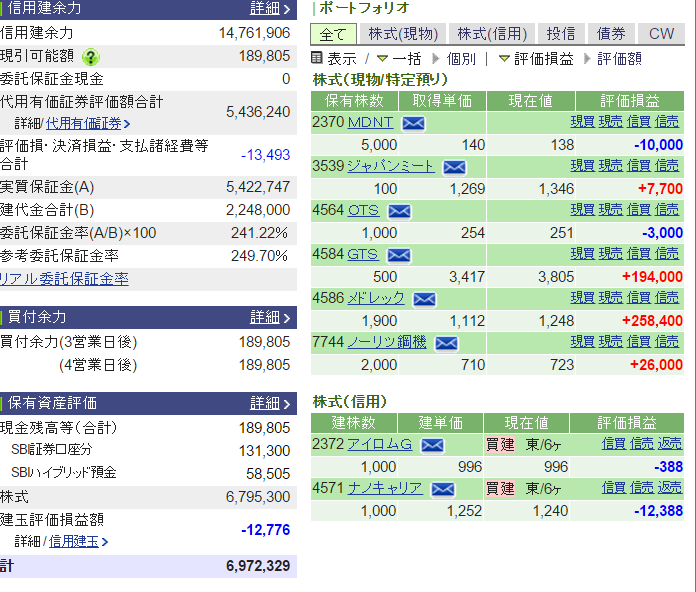Open the OTS stock link

tap(364, 210)
